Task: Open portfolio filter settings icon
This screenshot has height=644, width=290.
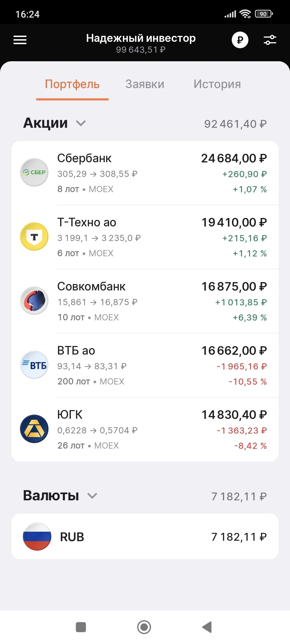Action: pos(270,40)
